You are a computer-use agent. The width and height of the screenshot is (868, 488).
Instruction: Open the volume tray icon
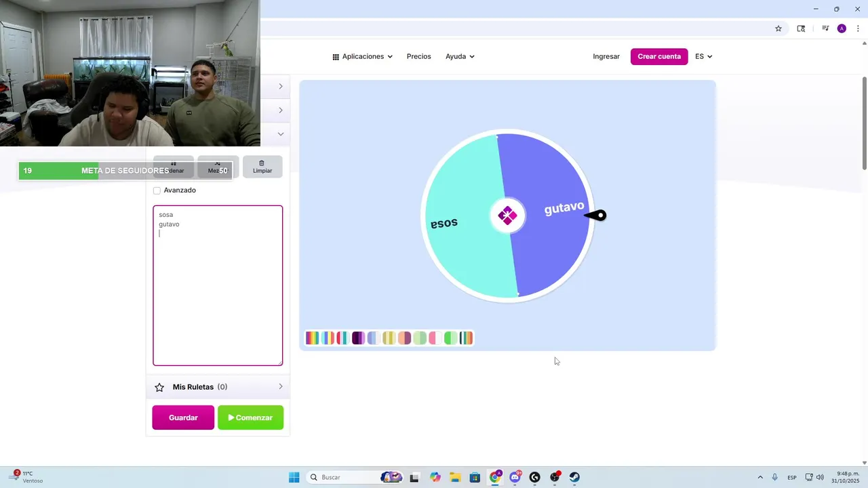click(x=820, y=477)
